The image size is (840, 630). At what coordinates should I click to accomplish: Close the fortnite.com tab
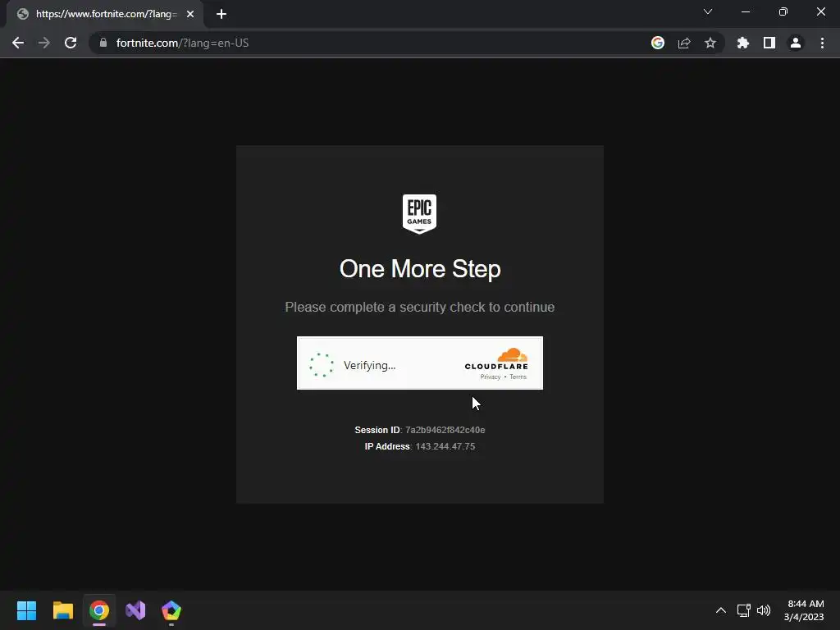pyautogui.click(x=190, y=14)
